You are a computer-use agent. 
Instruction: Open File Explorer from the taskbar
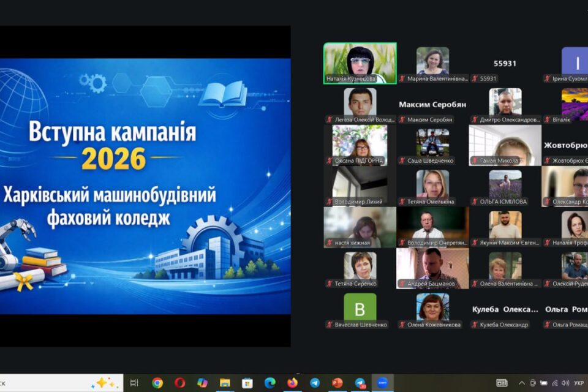point(225,383)
